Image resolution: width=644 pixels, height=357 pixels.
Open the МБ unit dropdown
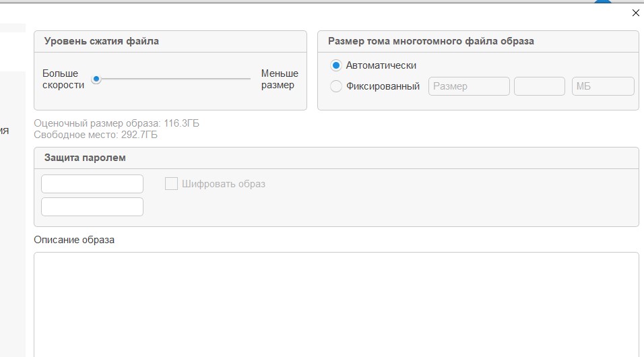click(x=603, y=86)
